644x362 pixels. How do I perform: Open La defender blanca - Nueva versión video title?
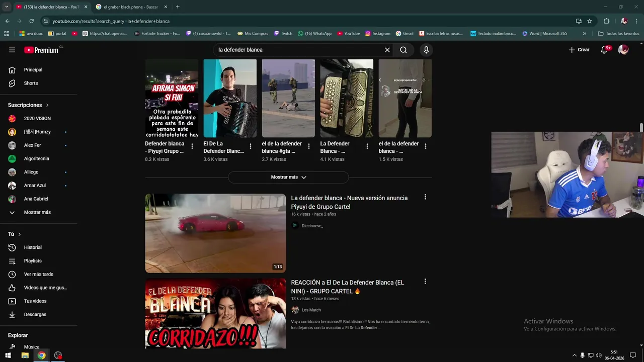(x=350, y=202)
